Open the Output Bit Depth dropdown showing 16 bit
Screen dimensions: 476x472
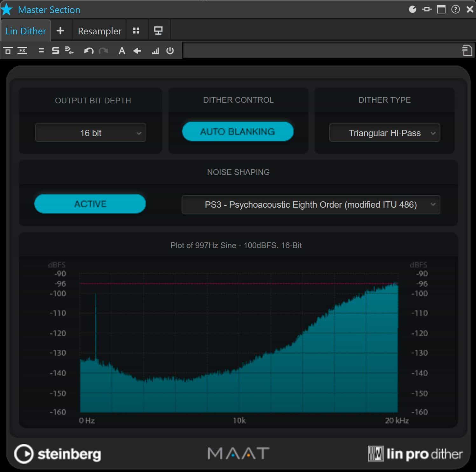(x=90, y=133)
